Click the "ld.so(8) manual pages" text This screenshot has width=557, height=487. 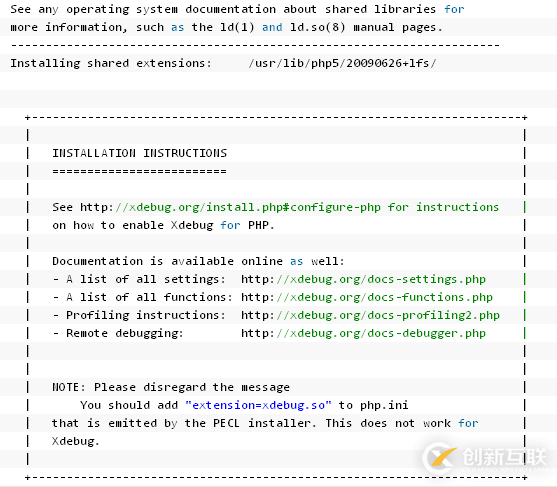click(x=366, y=27)
